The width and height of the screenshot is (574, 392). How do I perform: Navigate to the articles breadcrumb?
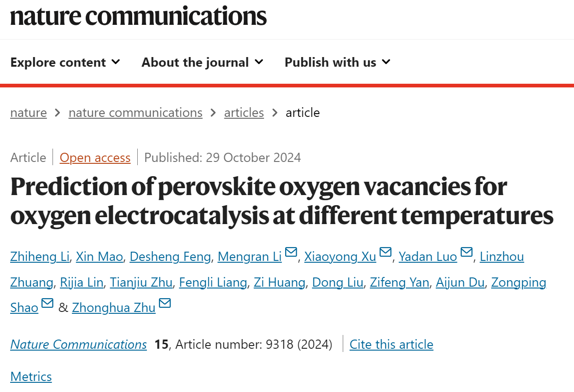click(244, 113)
